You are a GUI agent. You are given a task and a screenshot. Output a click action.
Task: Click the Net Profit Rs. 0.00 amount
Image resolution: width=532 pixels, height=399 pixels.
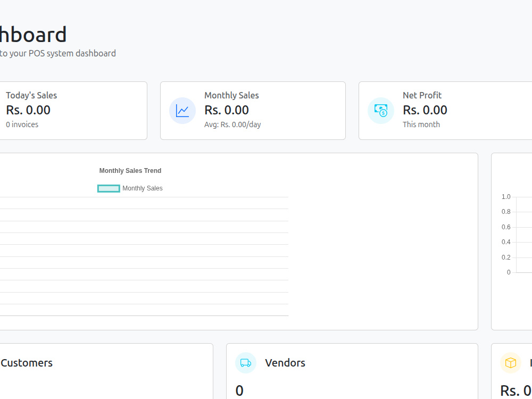pos(425,110)
